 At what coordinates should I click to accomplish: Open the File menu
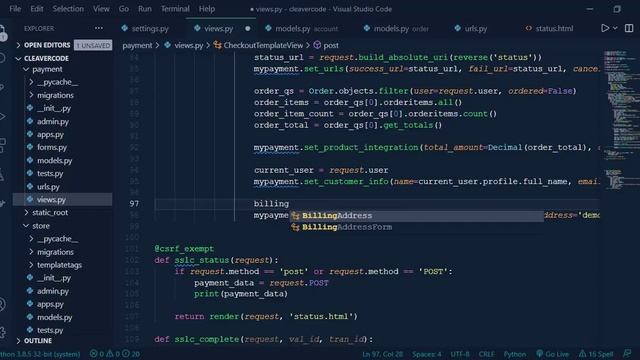[15, 9]
